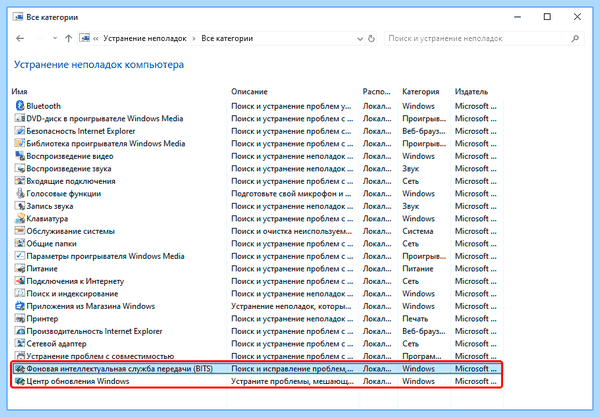Open the Принтер troubleshooter

tap(42, 318)
